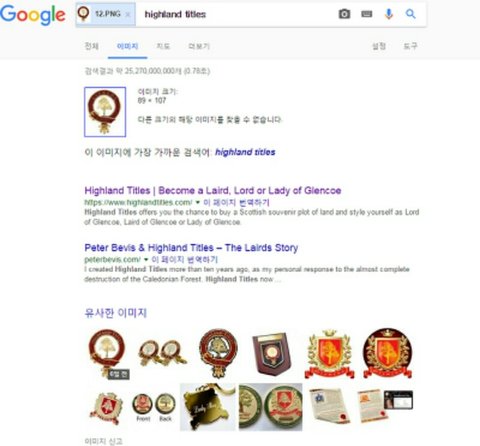Switch to the third search tab
Screen dimensions: 480x446
tap(163, 46)
